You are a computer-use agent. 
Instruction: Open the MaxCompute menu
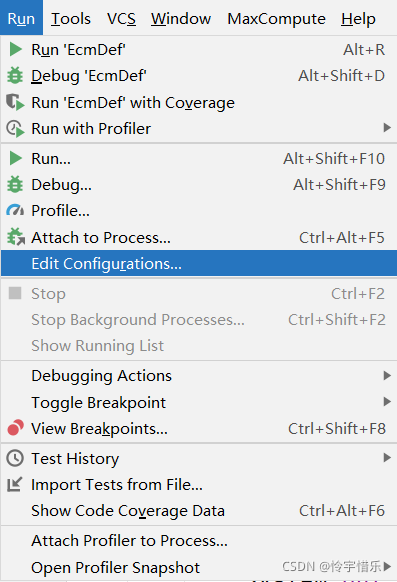276,19
